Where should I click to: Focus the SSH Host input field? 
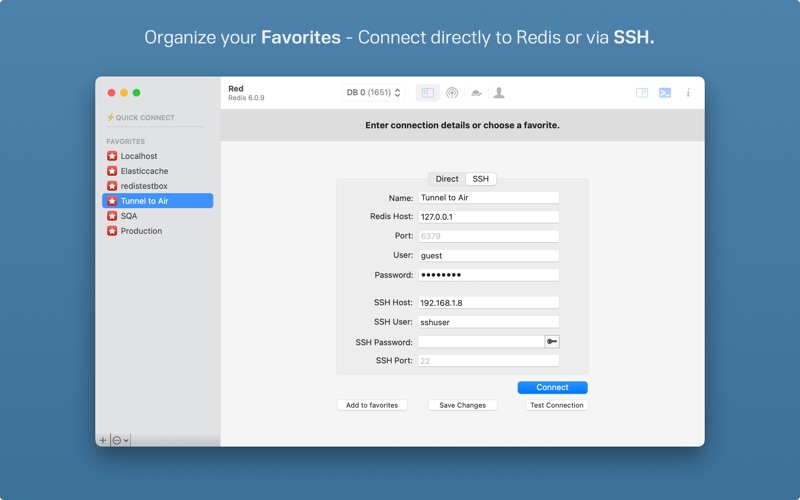[488, 303]
